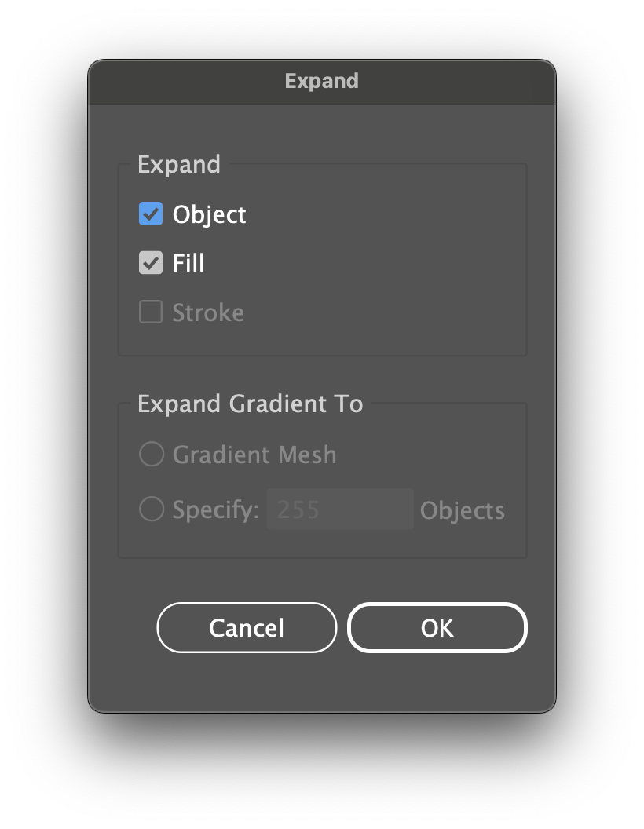Click the "Expand Gradient To" group heading

click(x=250, y=404)
